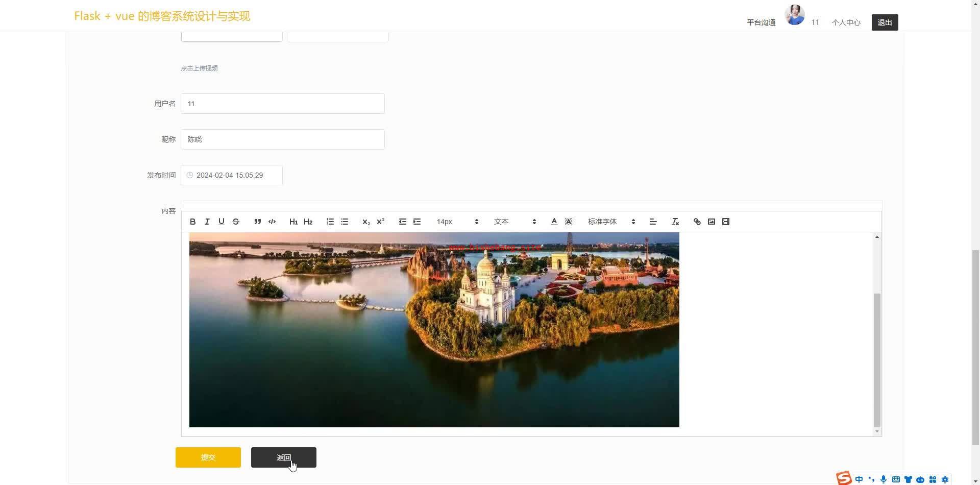Apply strikethrough formatting
The height and width of the screenshot is (485, 980).
236,222
